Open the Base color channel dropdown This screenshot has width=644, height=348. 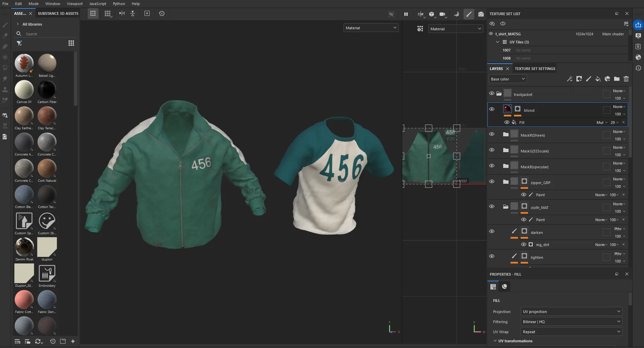point(508,79)
